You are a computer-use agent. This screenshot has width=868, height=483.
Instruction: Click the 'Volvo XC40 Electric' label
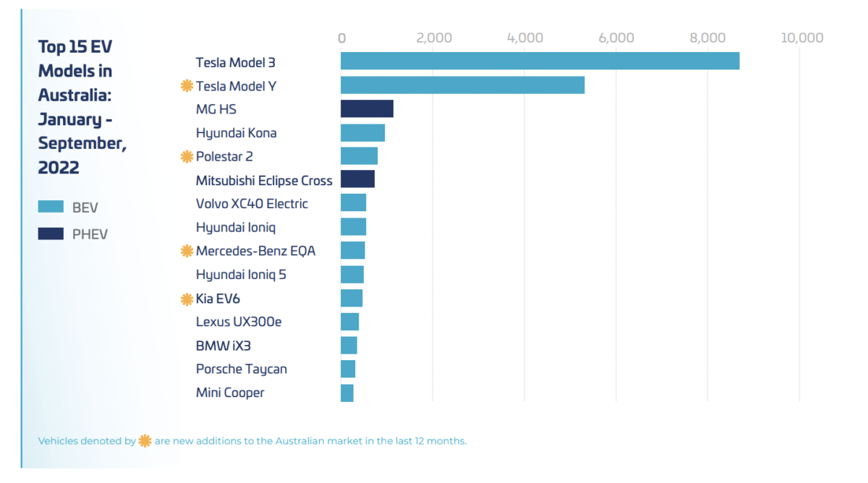pyautogui.click(x=252, y=203)
